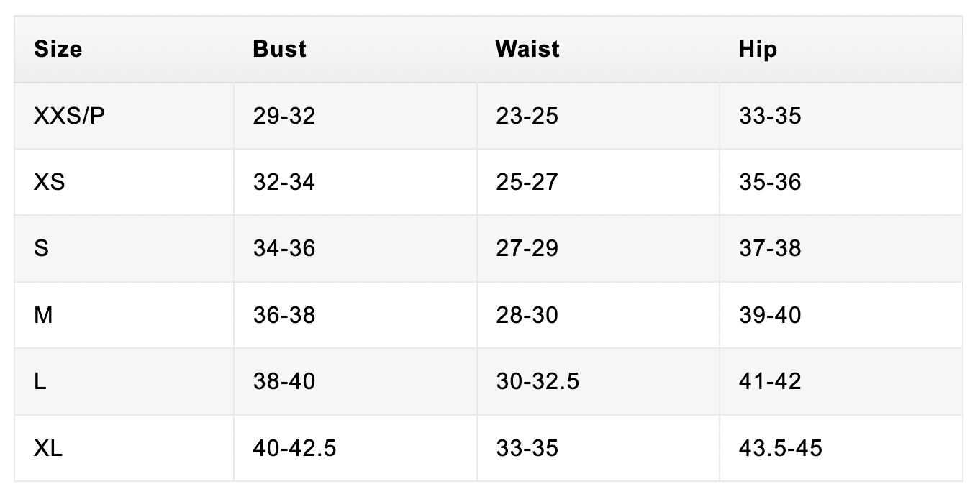This screenshot has width=980, height=502.
Task: Click the 34-36 bust measurement cell
Action: (x=284, y=248)
